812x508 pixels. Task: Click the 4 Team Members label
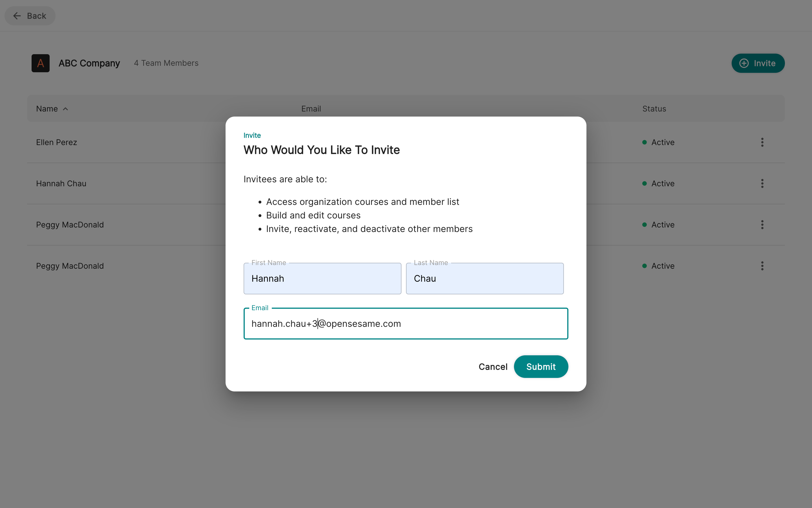[x=166, y=63]
